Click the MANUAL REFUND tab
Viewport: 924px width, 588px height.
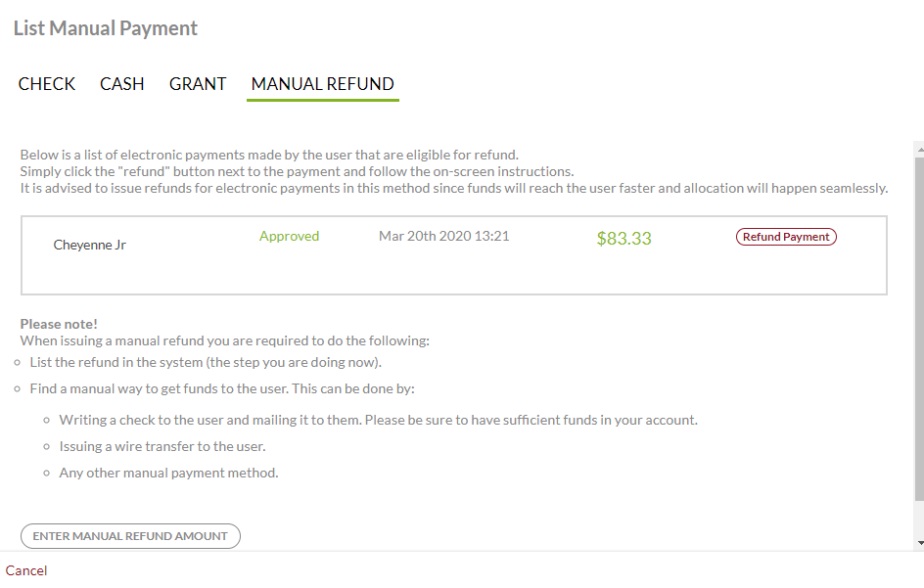pyautogui.click(x=322, y=84)
